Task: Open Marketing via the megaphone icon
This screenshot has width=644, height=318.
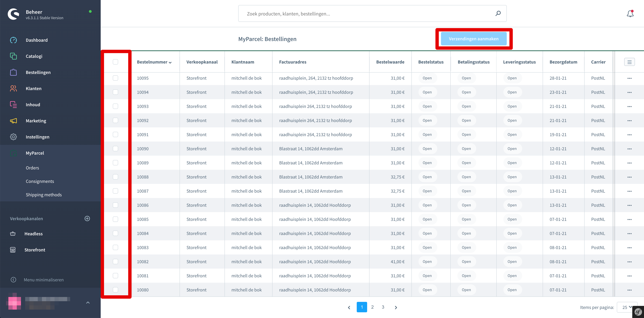Action: [13, 121]
